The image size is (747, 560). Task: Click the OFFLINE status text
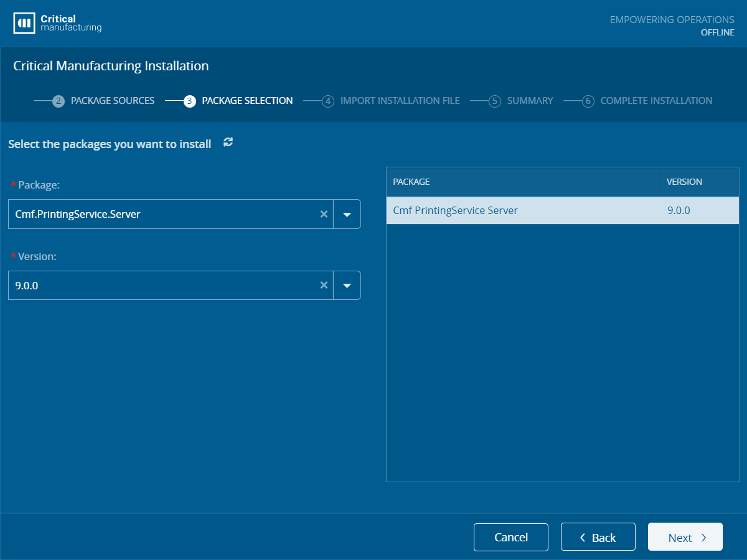point(718,32)
